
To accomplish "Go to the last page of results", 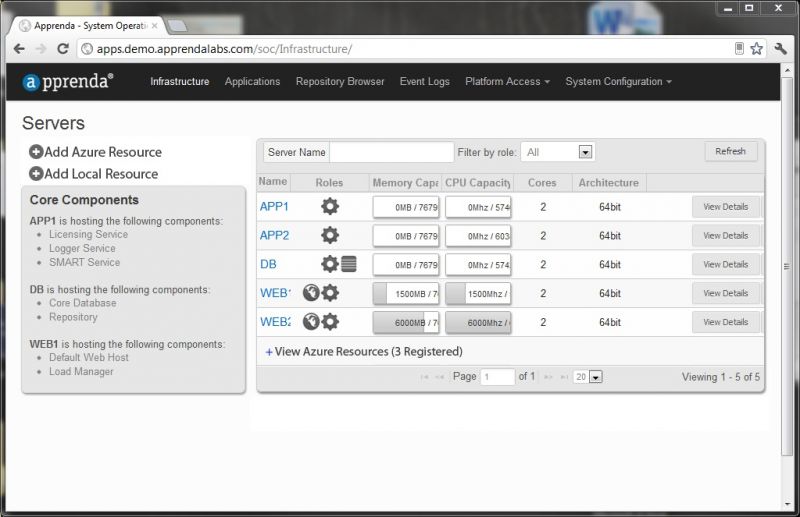I will click(564, 377).
